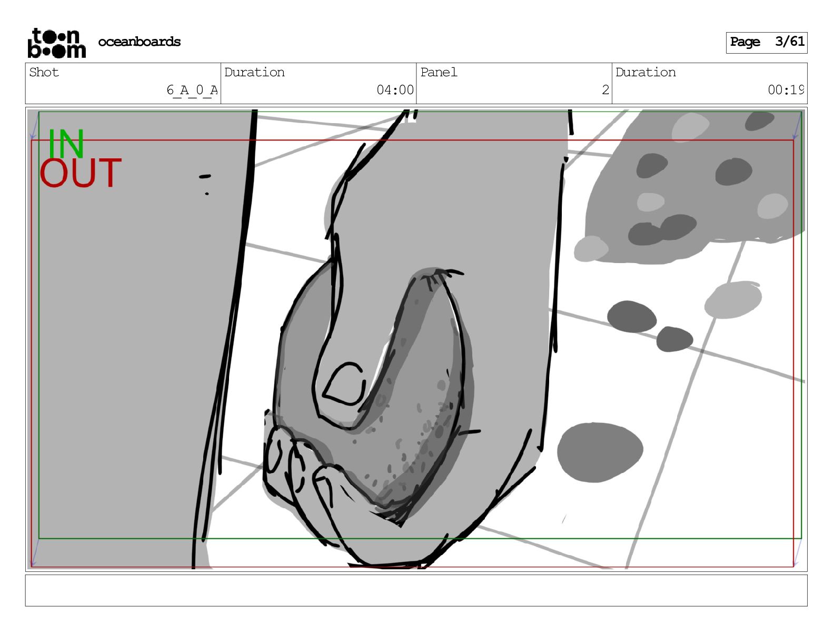Click the 'Page 3/61' indicator

[767, 42]
